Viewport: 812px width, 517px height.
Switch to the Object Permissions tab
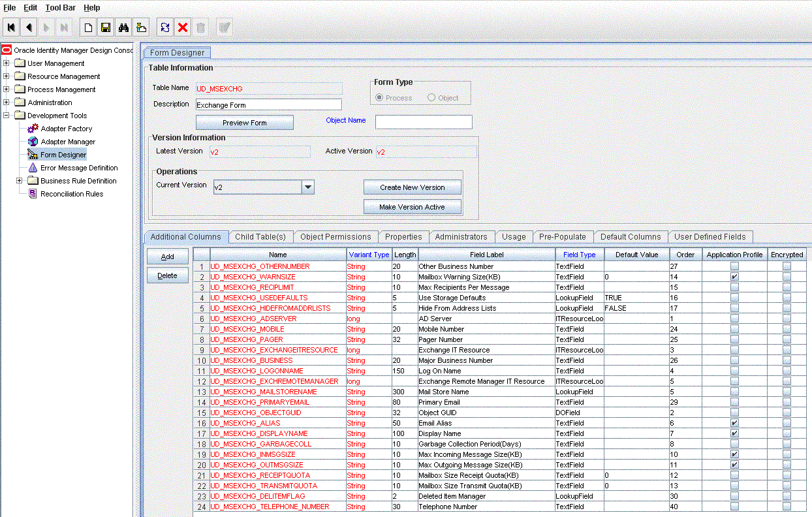click(336, 237)
